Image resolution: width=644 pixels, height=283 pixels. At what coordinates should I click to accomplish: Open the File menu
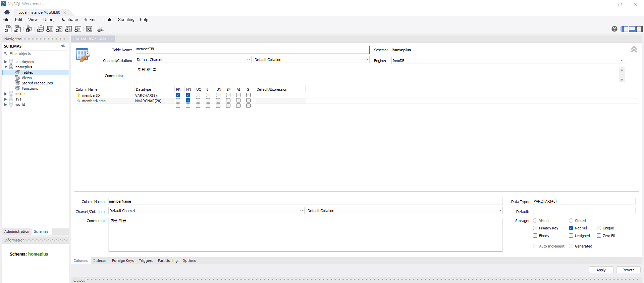pyautogui.click(x=6, y=20)
